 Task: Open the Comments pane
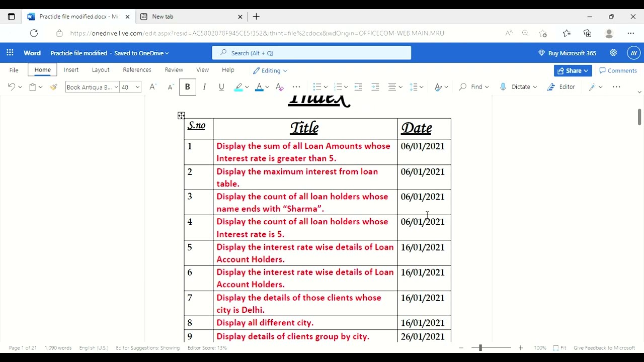click(618, 70)
